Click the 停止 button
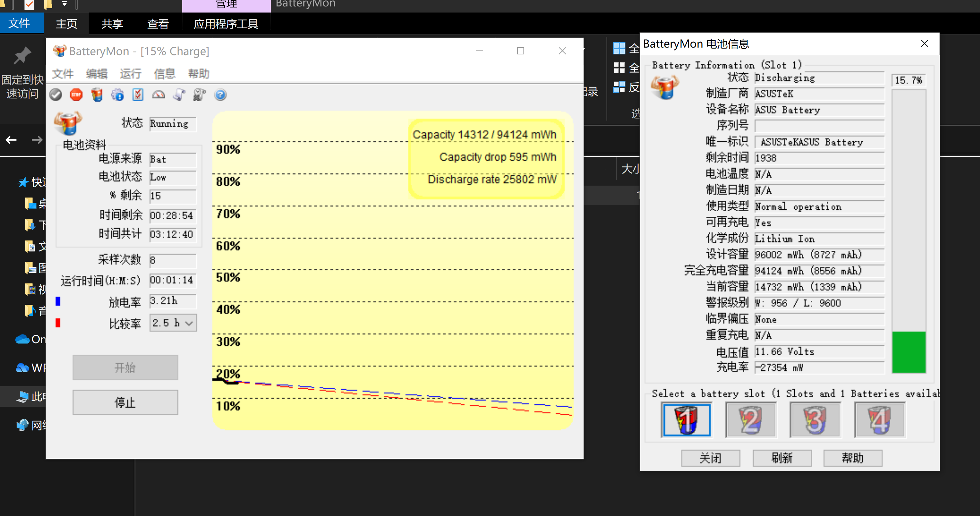Screen dimensions: 980x516 tap(125, 402)
